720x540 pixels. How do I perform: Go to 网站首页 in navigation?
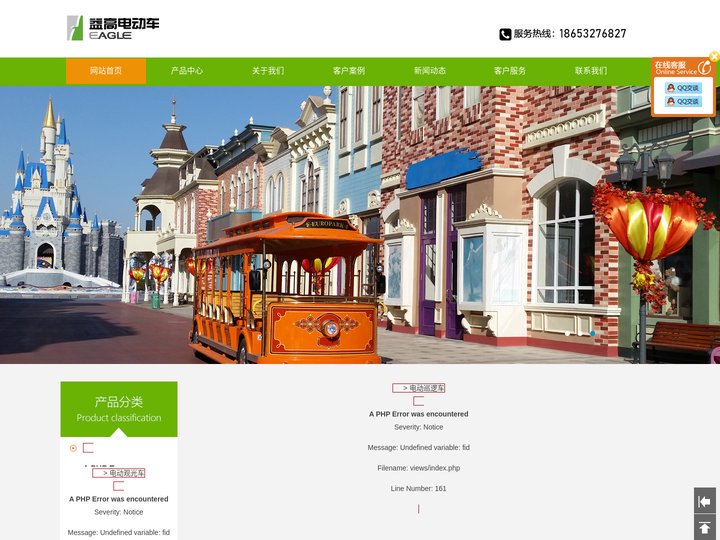tap(106, 71)
